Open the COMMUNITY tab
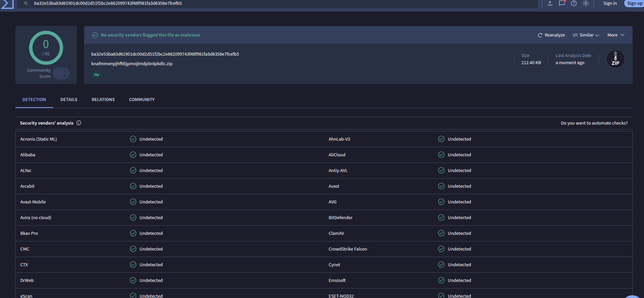This screenshot has height=298, width=644. (x=142, y=100)
